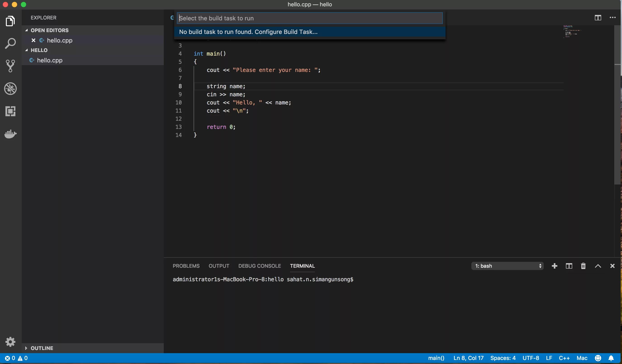This screenshot has width=622, height=364.
Task: Open the Explorer view in activity bar
Action: tap(10, 21)
